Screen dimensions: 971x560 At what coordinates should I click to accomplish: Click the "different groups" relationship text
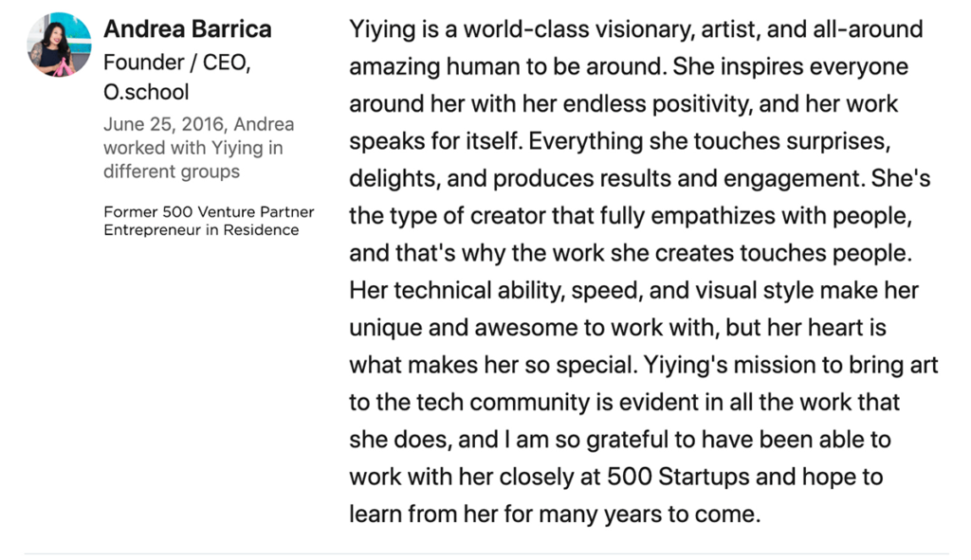pos(171,172)
